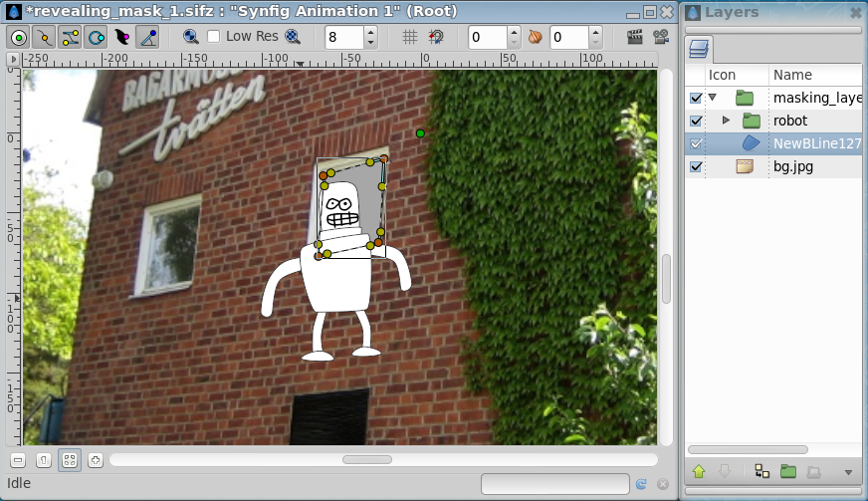This screenshot has height=501, width=868.
Task: Toggle vertex handles display button
Action: point(44,38)
